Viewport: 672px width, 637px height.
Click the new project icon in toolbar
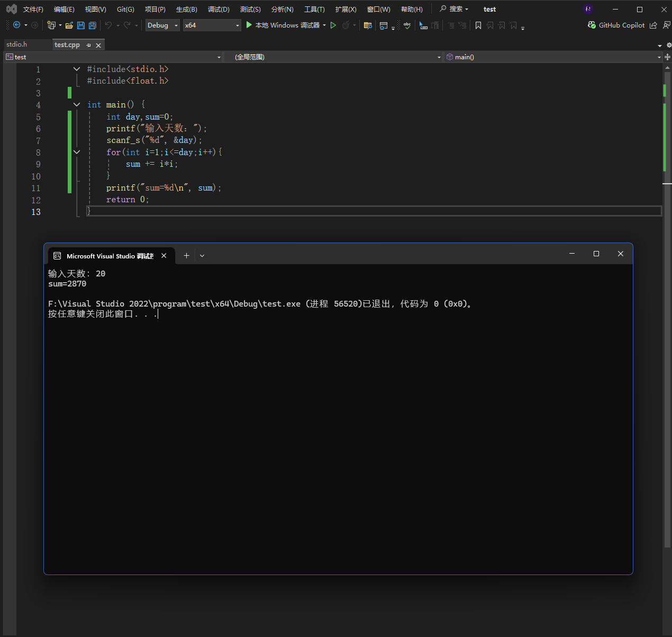pos(51,25)
